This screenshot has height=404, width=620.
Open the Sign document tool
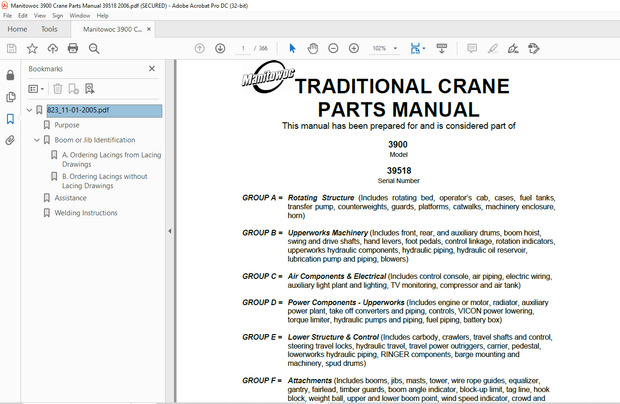tap(513, 49)
